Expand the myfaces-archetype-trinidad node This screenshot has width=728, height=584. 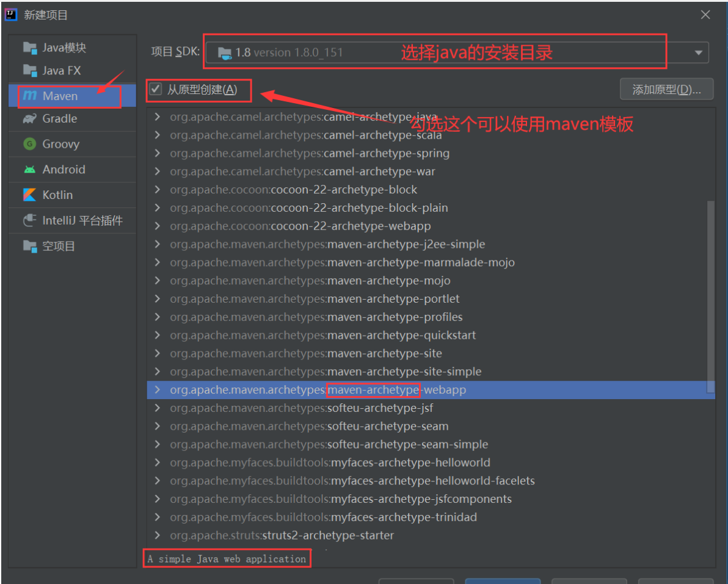158,517
